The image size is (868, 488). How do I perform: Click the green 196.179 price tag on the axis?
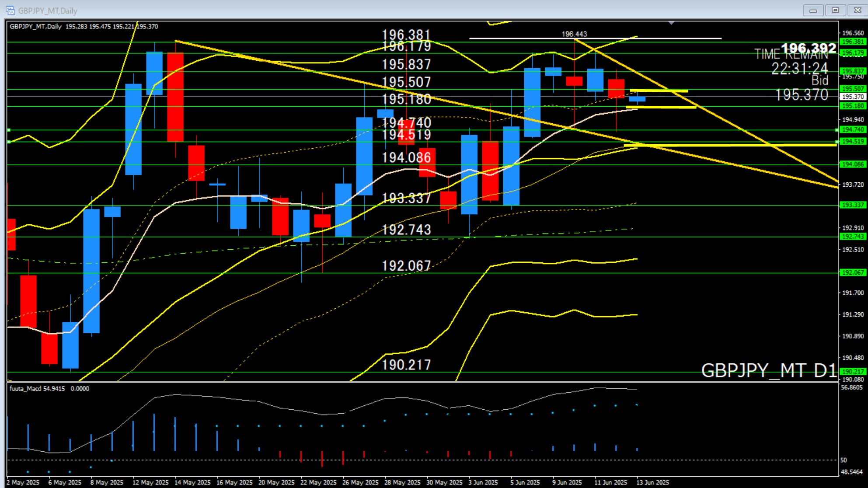pyautogui.click(x=853, y=53)
